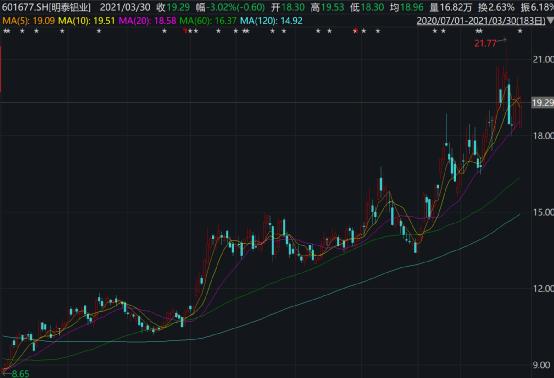Open the red star marker below the 19.53 high price
The width and height of the screenshot is (554, 378).
click(x=355, y=31)
